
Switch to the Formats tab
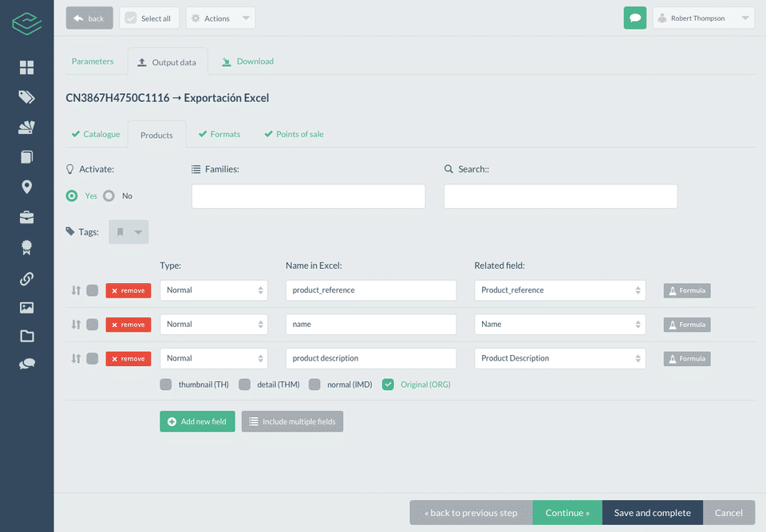219,134
